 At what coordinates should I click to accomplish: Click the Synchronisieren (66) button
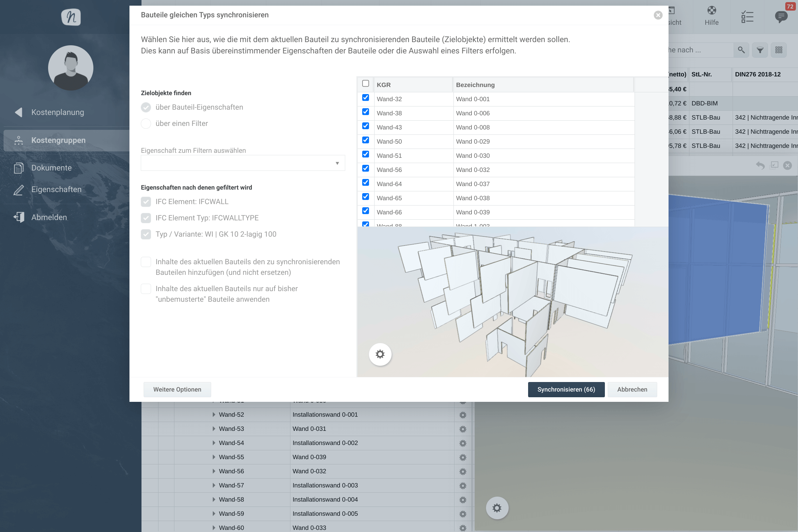[x=566, y=389]
